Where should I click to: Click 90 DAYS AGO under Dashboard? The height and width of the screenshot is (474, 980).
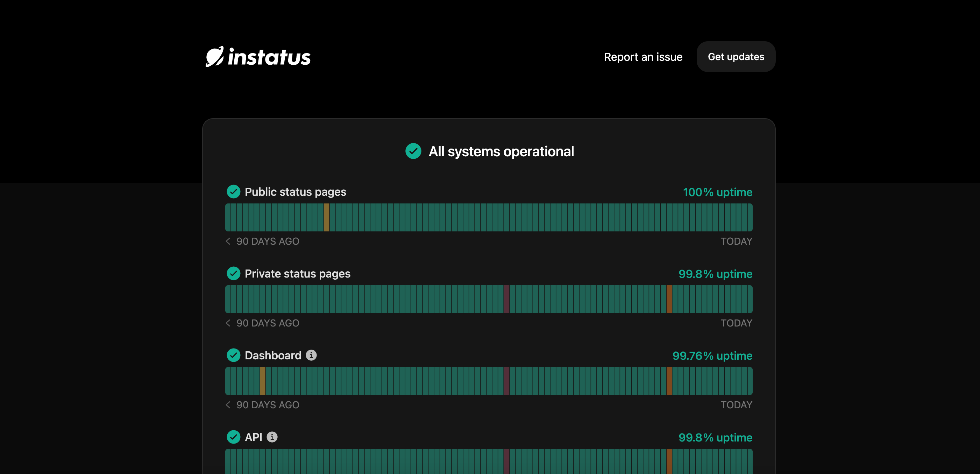(x=268, y=405)
